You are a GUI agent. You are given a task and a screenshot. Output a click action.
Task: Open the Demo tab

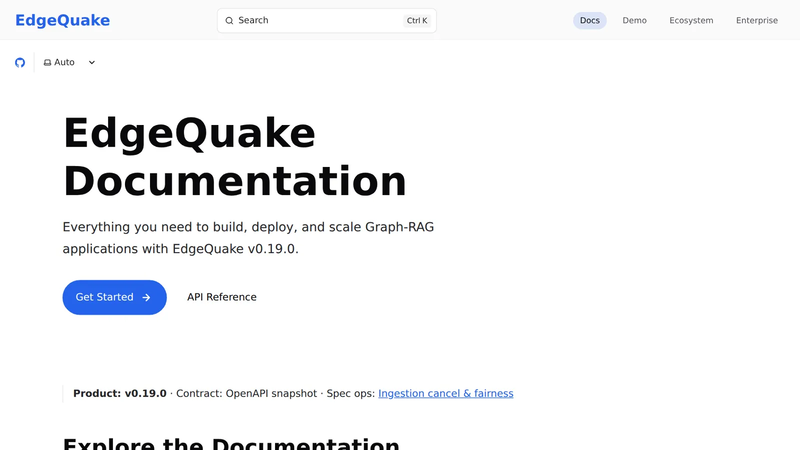pos(634,20)
